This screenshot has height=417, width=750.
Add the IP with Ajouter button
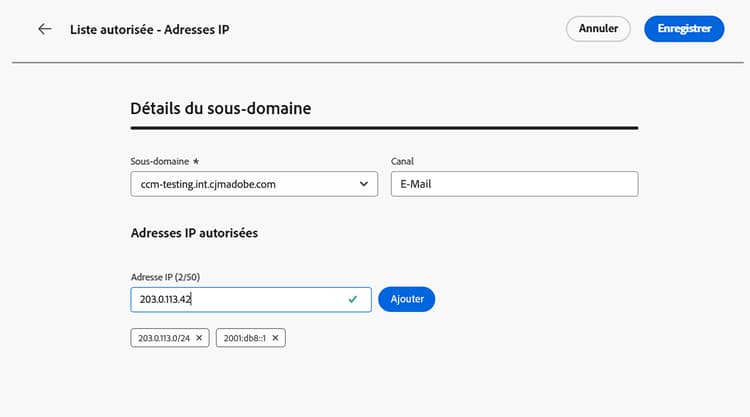(x=407, y=299)
